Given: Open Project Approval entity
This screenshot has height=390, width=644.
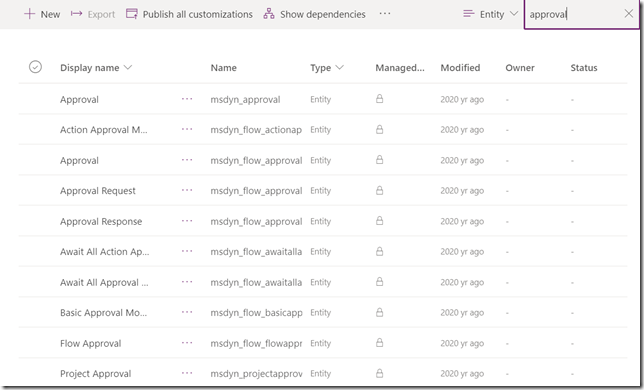Looking at the screenshot, I should pyautogui.click(x=96, y=374).
